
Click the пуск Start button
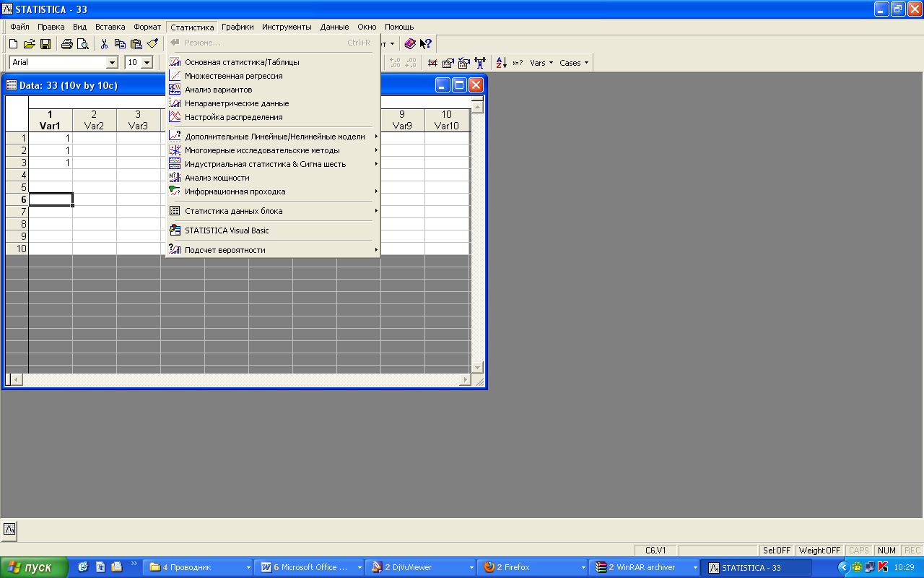34,567
